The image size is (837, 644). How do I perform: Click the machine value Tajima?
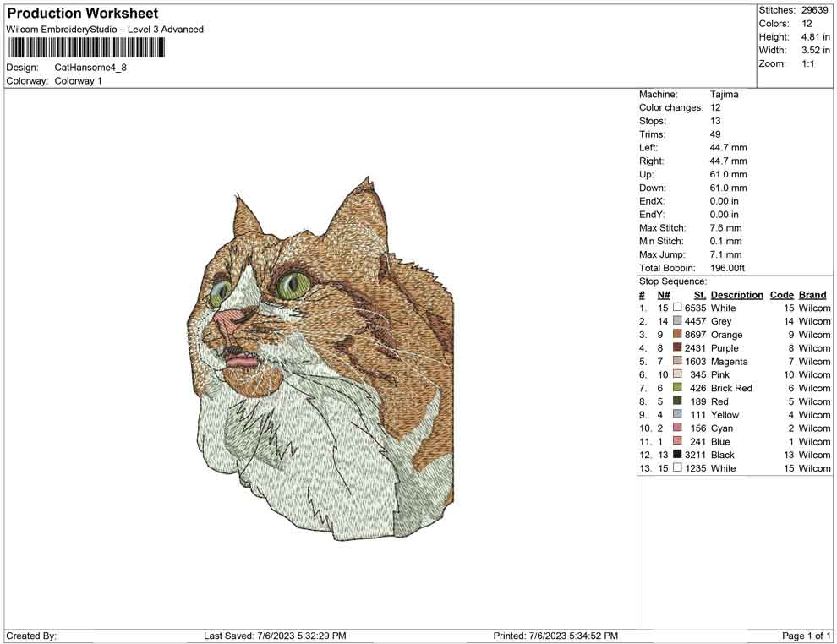coord(724,94)
